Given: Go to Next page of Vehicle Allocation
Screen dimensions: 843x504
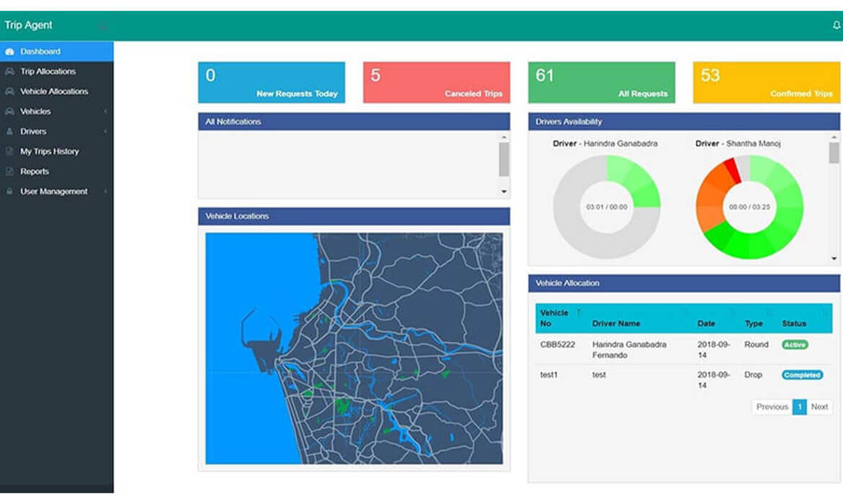Looking at the screenshot, I should tap(819, 407).
